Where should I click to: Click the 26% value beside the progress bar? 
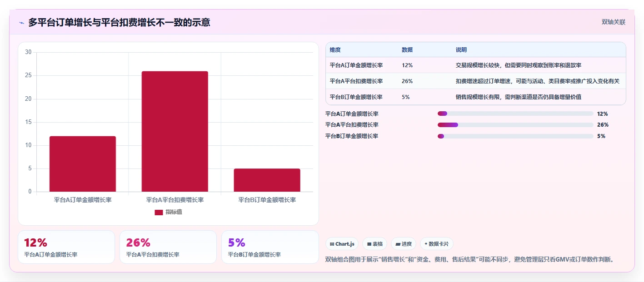pos(603,125)
